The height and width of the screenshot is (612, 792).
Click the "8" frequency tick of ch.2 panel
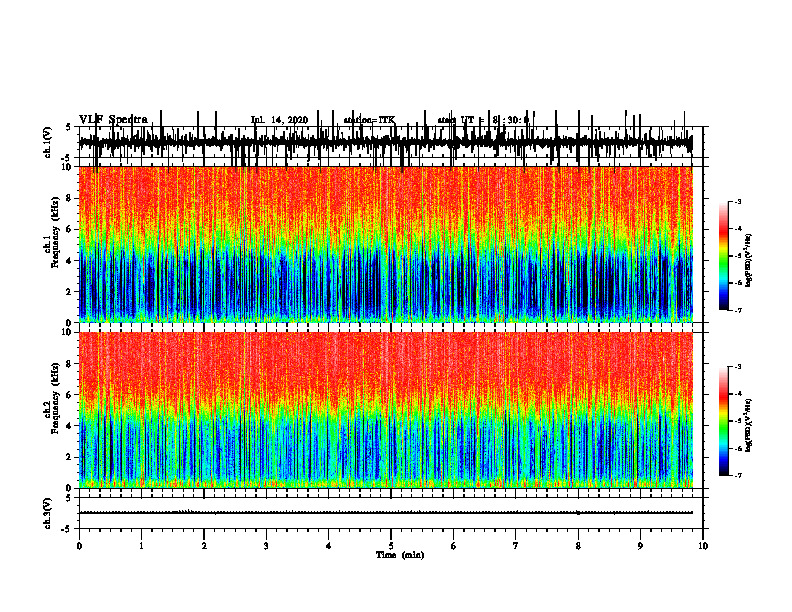pyautogui.click(x=70, y=364)
